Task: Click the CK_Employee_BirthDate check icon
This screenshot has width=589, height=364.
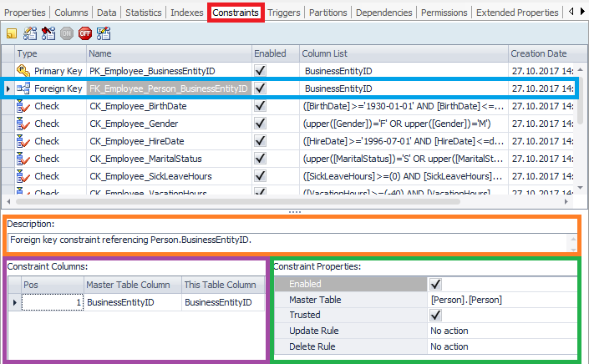Action: coord(23,107)
